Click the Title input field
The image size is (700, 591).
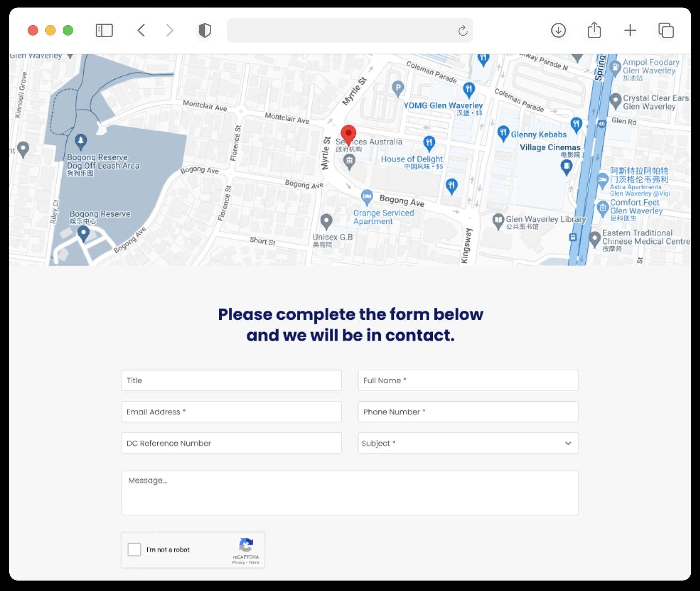pyautogui.click(x=232, y=380)
